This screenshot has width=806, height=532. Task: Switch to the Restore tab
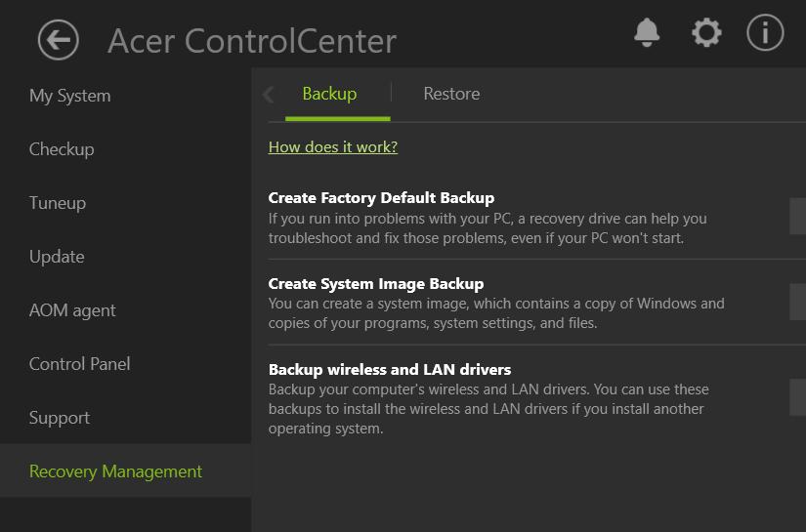point(451,94)
